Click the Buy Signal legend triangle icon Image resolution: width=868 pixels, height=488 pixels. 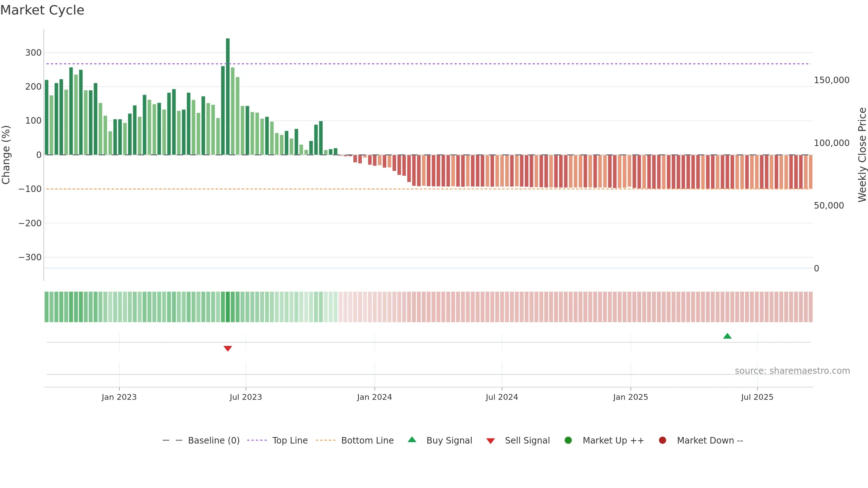412,440
